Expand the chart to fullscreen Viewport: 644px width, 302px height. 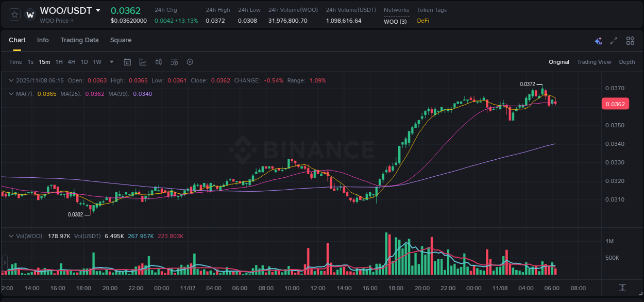tap(613, 41)
